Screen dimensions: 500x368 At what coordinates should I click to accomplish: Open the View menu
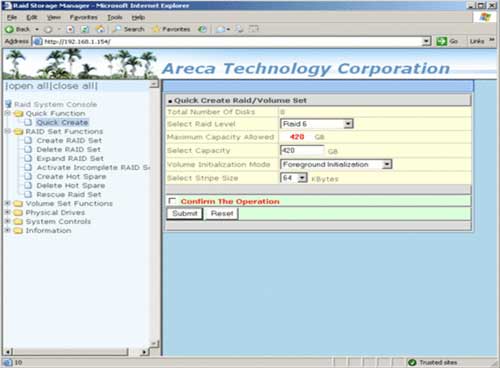53,17
